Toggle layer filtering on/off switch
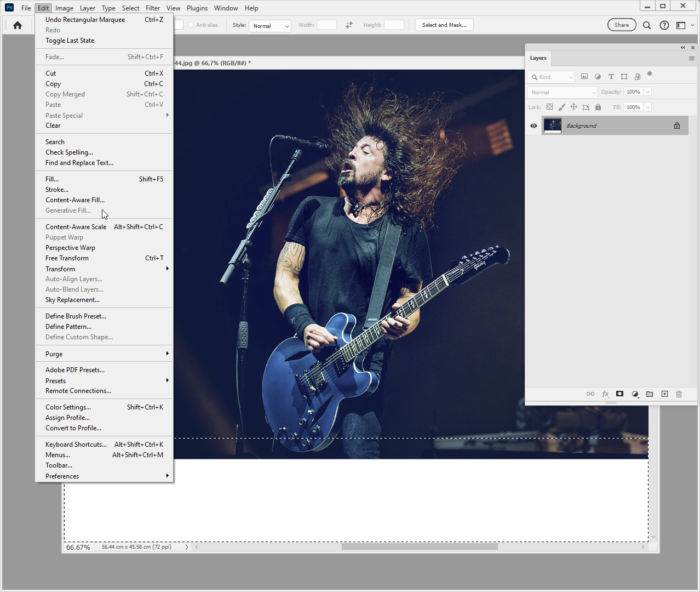This screenshot has height=592, width=700. tap(650, 74)
